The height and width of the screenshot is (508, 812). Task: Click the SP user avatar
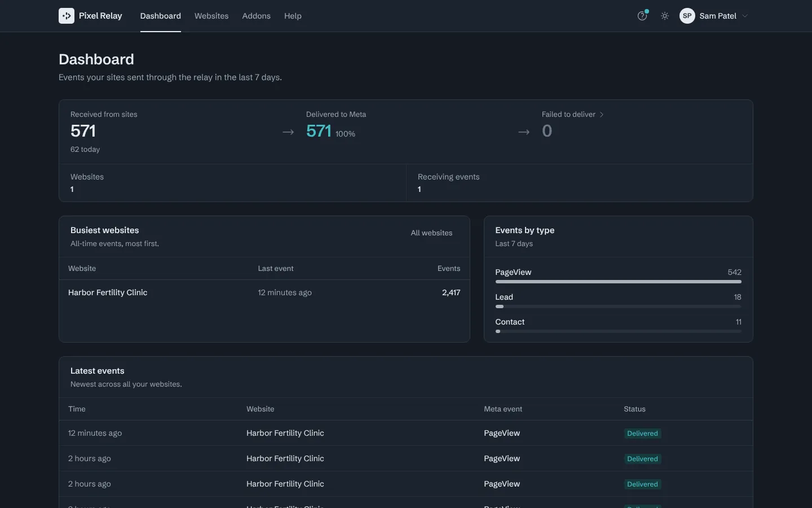[x=687, y=16]
